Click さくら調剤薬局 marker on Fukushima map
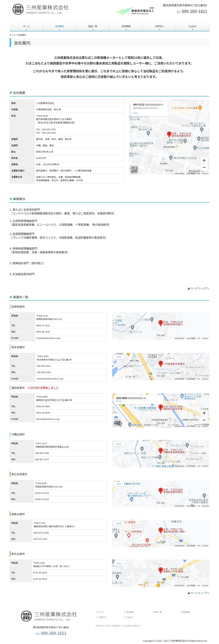Screen dimensions: 219x644 tap(129, 535)
